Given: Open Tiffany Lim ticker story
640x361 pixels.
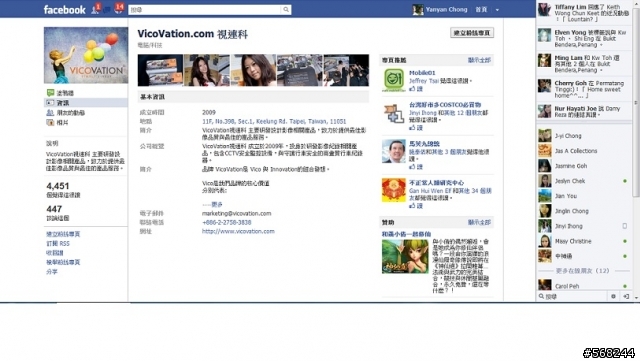Looking at the screenshot, I should click(x=584, y=13).
